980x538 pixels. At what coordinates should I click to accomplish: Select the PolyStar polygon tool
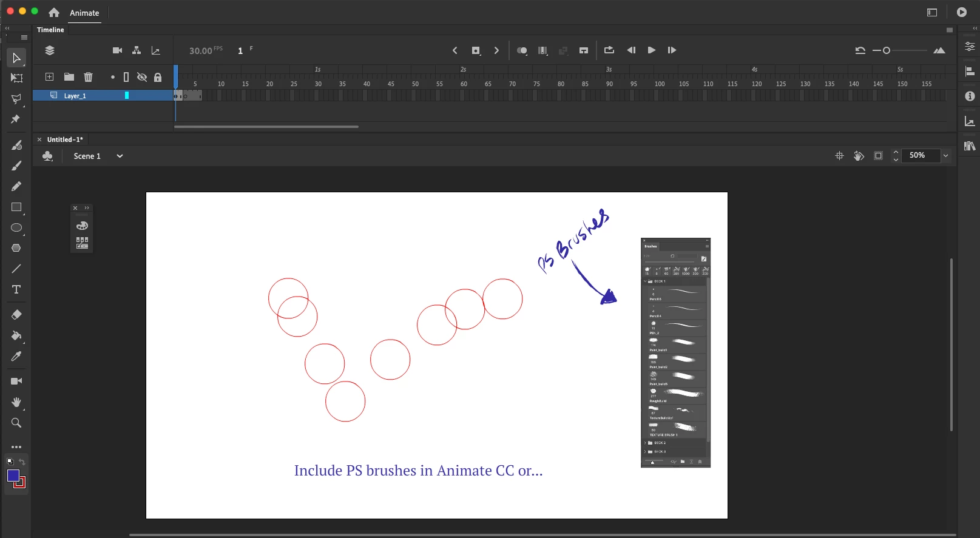(x=16, y=248)
